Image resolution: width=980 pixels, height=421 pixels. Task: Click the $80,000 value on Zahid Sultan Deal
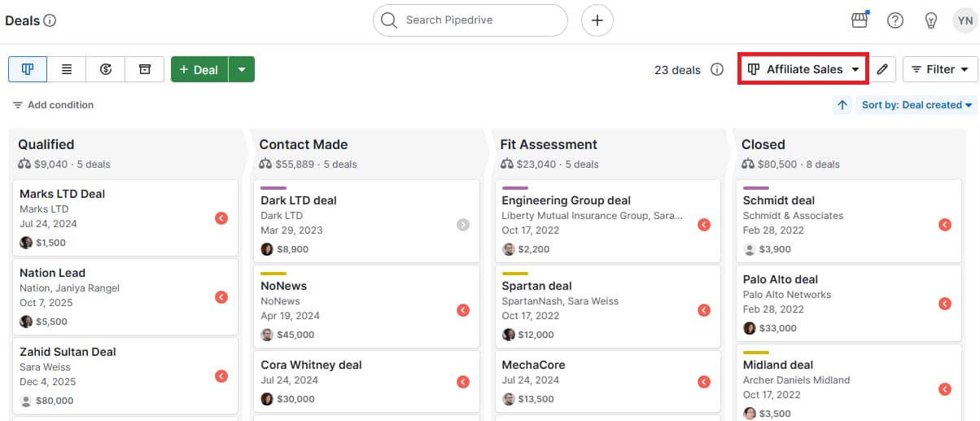55,401
